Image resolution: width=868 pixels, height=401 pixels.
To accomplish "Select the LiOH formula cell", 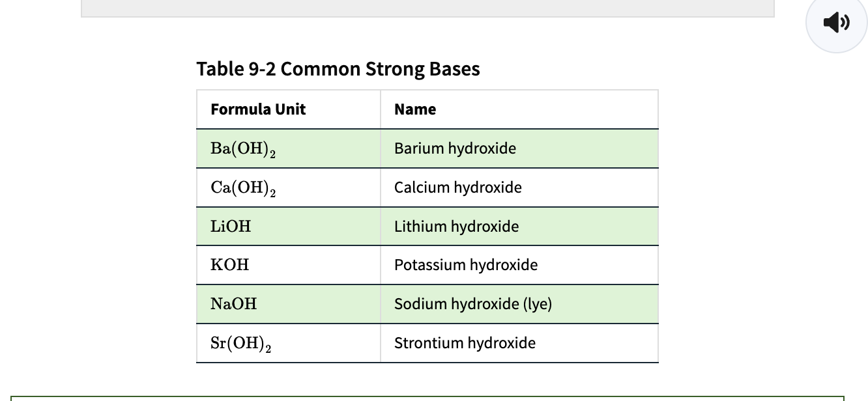I will [289, 227].
